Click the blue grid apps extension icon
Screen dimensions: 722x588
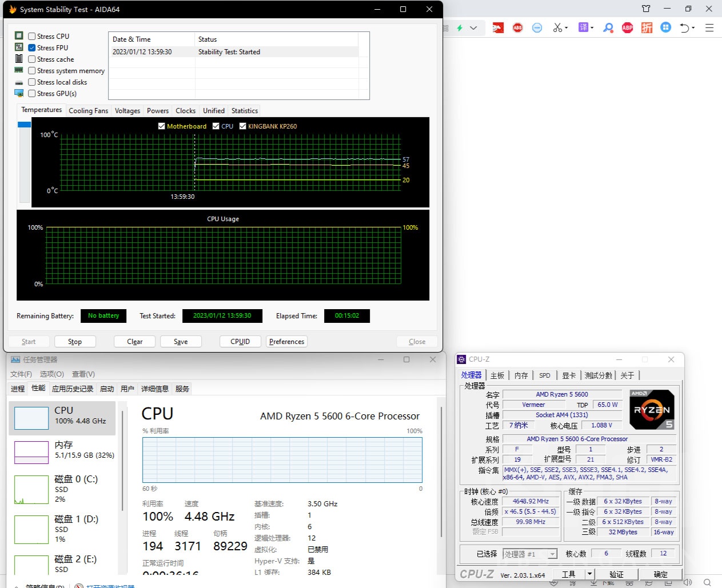point(665,27)
